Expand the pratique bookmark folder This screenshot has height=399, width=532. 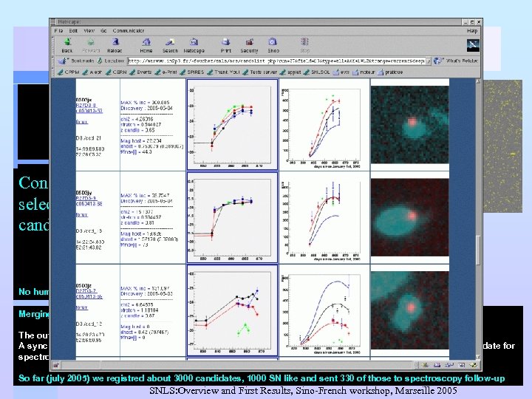coord(391,72)
